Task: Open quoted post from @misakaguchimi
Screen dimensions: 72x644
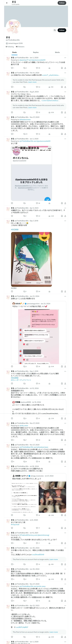Action: (x=39, y=333)
